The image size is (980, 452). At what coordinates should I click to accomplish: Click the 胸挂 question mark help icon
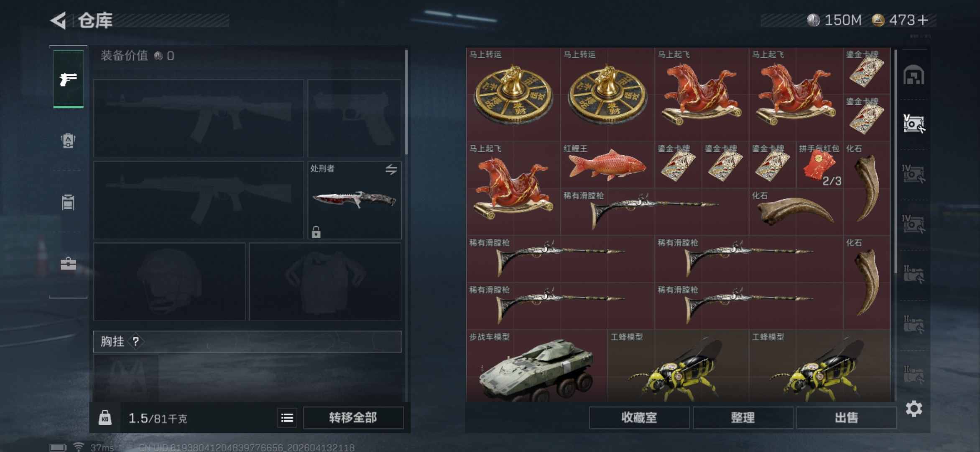[135, 342]
